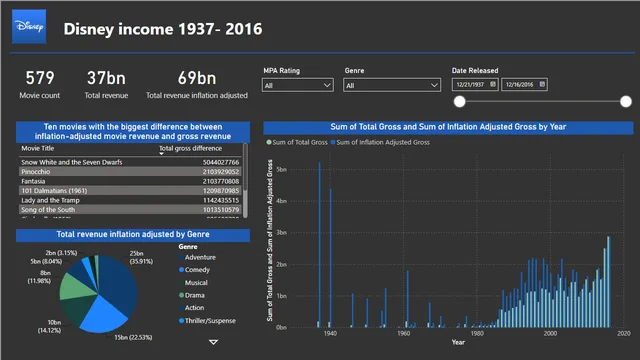Open calendar picker for the start date
The width and height of the screenshot is (640, 360).
(493, 84)
